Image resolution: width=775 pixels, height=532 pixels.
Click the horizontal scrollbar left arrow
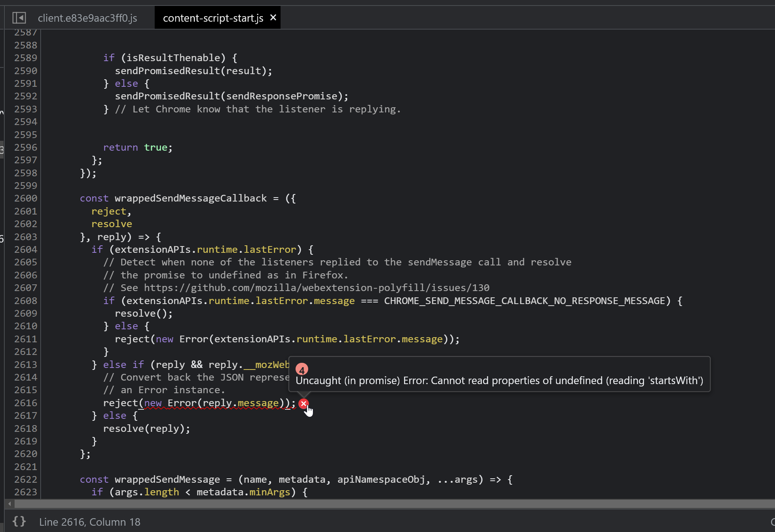[10, 504]
